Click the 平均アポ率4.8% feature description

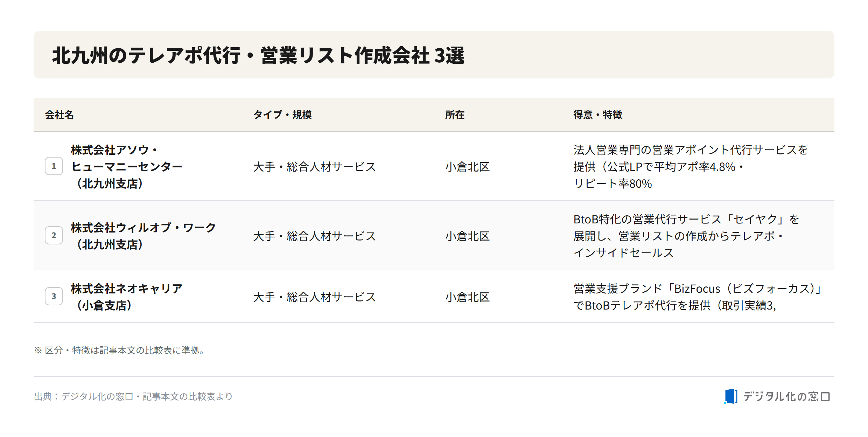point(690,166)
